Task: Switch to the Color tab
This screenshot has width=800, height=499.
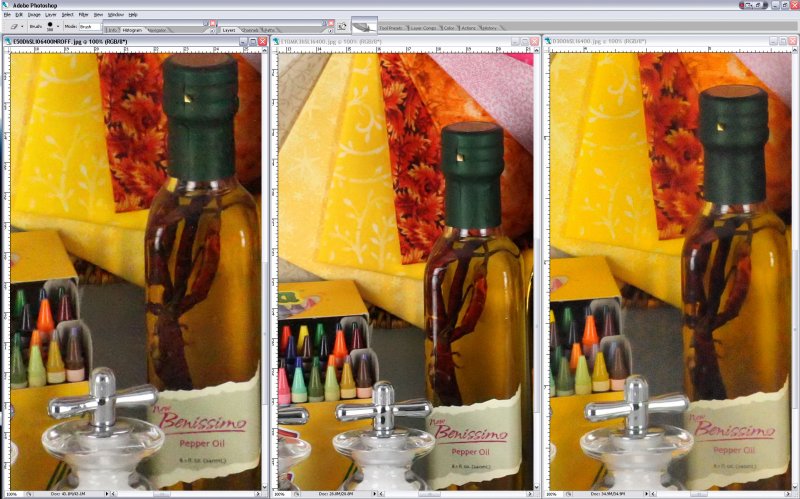Action: coord(448,28)
